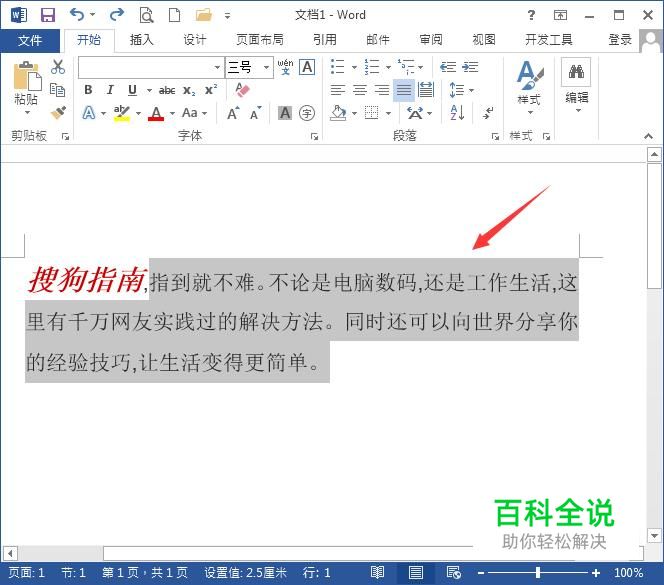Viewport: 664px width, 585px height.
Task: Switch to Print Layout view
Action: (x=415, y=573)
